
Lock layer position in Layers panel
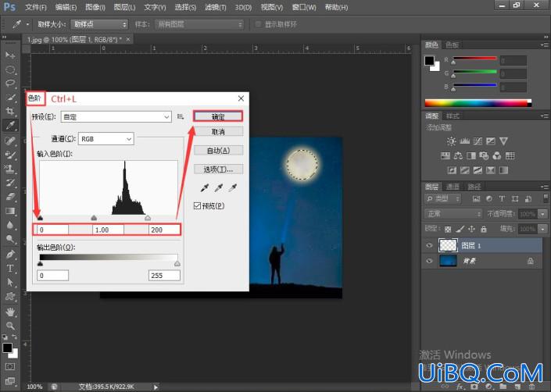tap(471, 229)
